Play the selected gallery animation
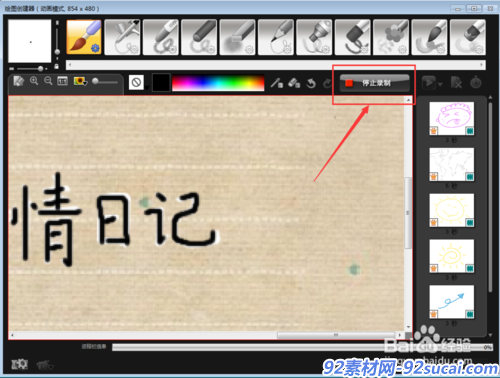The image size is (500, 378). (x=429, y=82)
